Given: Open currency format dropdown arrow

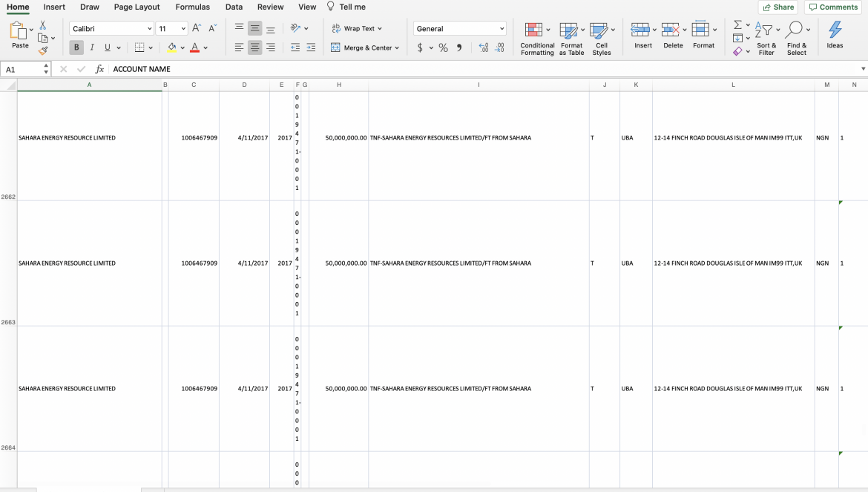Looking at the screenshot, I should tap(431, 48).
